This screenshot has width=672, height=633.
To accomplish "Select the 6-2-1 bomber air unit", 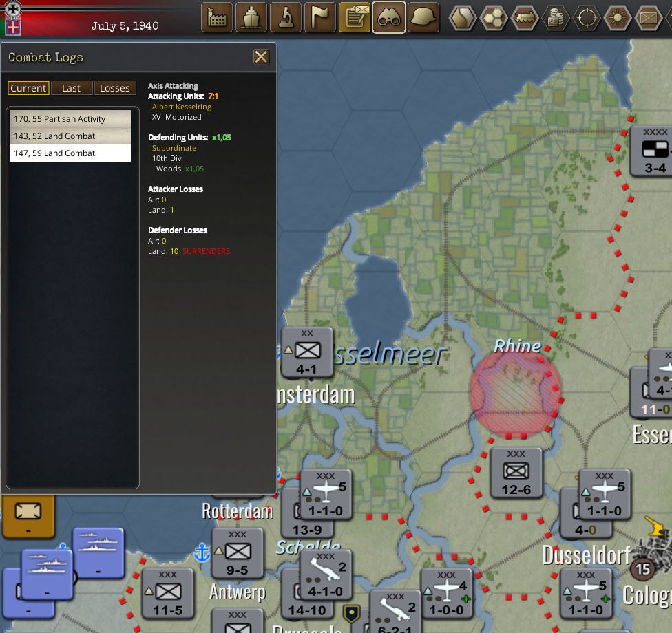I will click(x=395, y=612).
